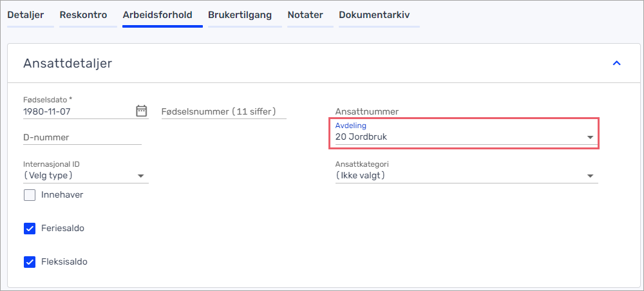Focus the Fødselsnummer (11 siffer) field
This screenshot has height=291, width=644.
click(223, 111)
